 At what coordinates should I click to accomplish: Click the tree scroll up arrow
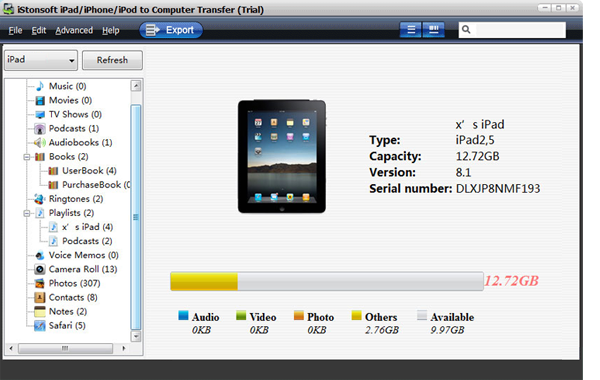pos(136,86)
